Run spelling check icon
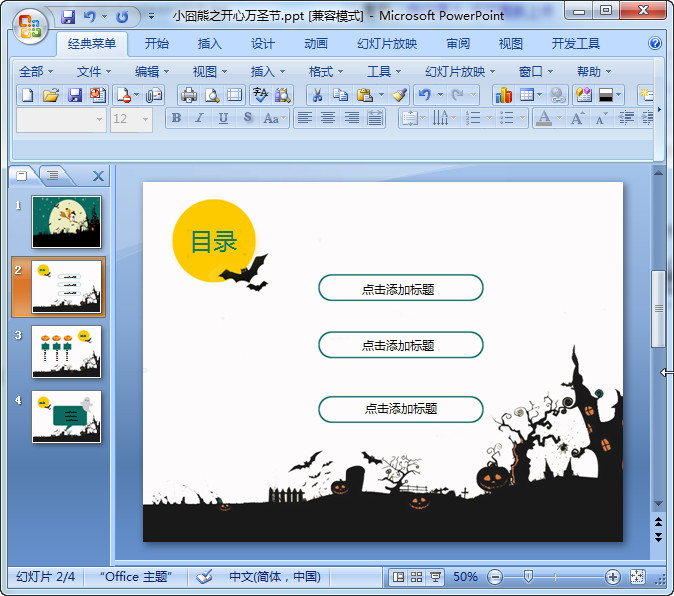This screenshot has height=596, width=674. click(x=260, y=95)
